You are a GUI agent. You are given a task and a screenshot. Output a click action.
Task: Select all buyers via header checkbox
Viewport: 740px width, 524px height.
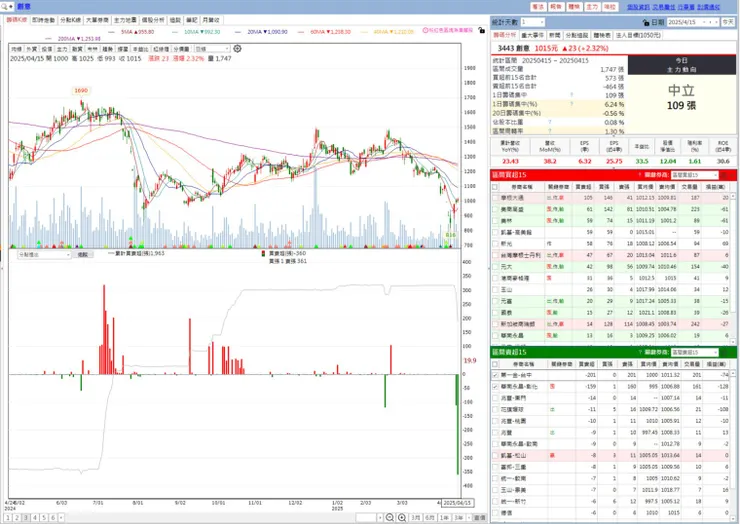(495, 187)
